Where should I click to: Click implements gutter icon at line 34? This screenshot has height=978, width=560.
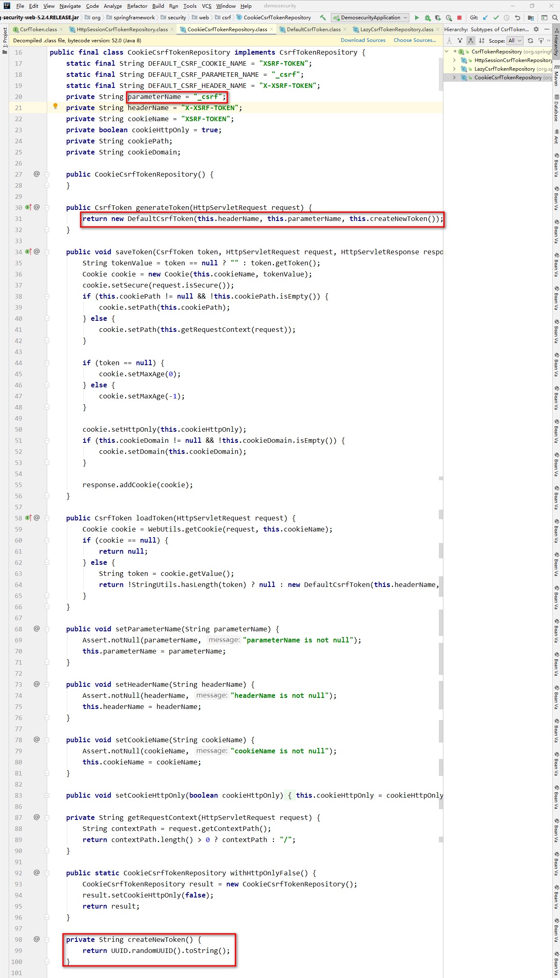28,252
